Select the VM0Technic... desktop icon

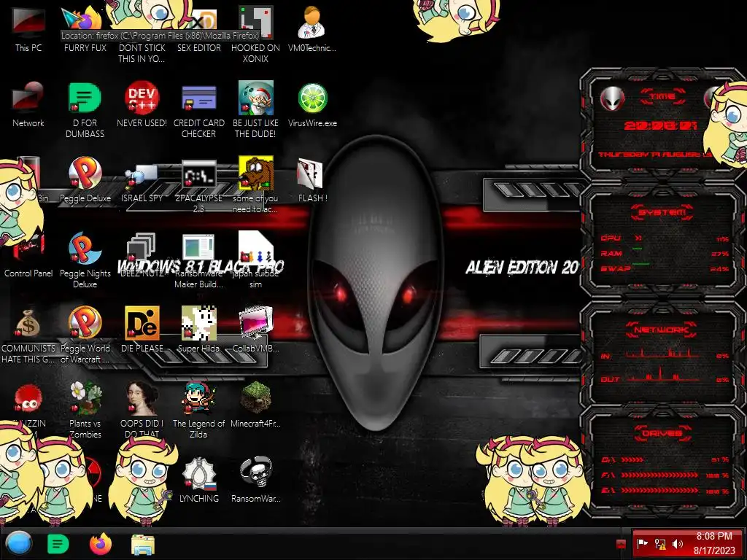click(311, 29)
